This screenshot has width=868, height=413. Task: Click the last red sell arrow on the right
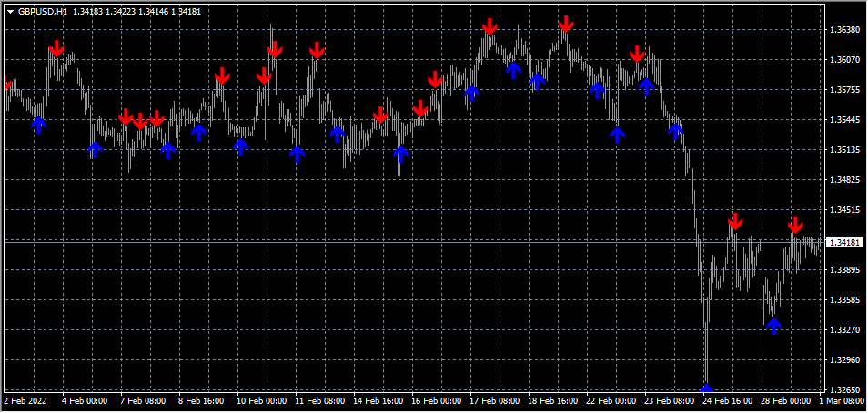[x=796, y=225]
